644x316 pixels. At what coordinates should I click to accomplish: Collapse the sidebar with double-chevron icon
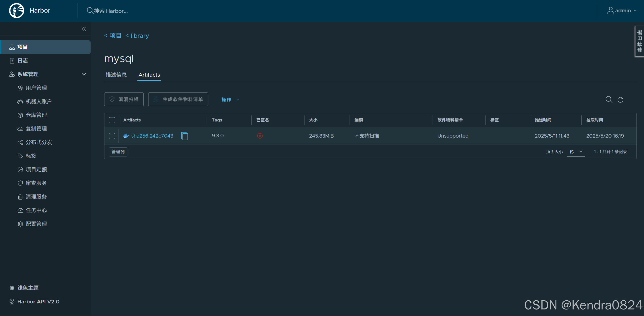pos(84,29)
